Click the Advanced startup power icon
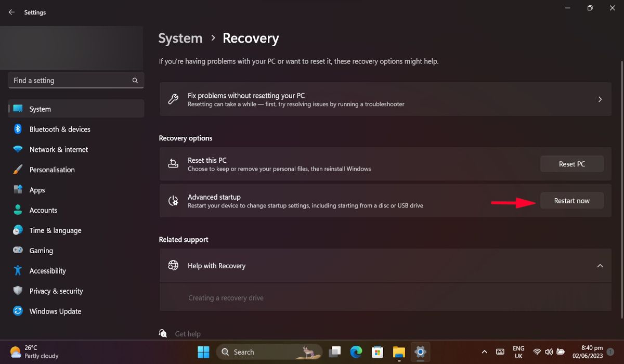The image size is (624, 364). (x=173, y=200)
